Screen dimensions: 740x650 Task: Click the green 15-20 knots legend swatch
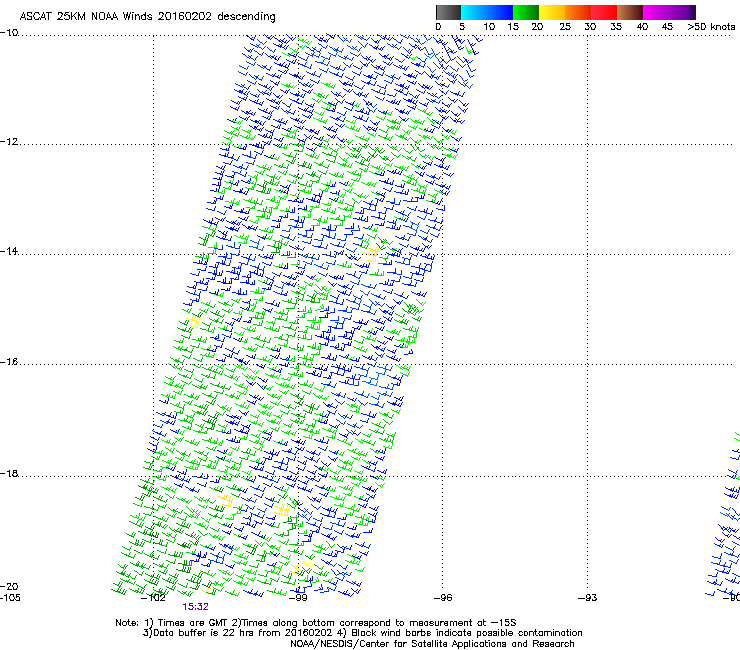click(526, 12)
